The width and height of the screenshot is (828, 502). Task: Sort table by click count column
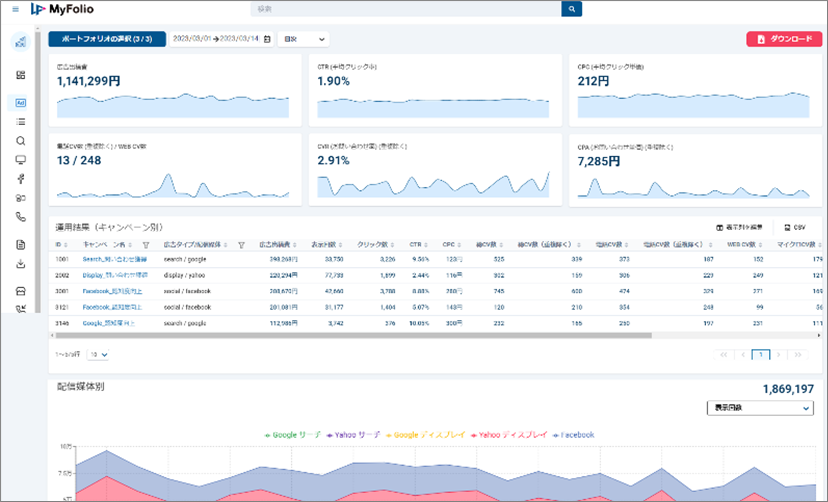pos(378,244)
